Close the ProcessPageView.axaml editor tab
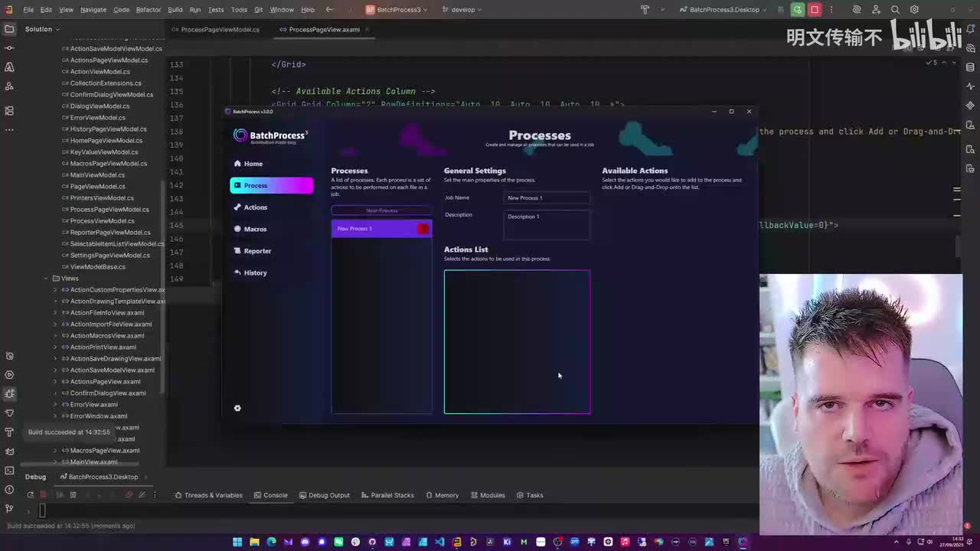The width and height of the screenshot is (980, 551). pyautogui.click(x=367, y=30)
